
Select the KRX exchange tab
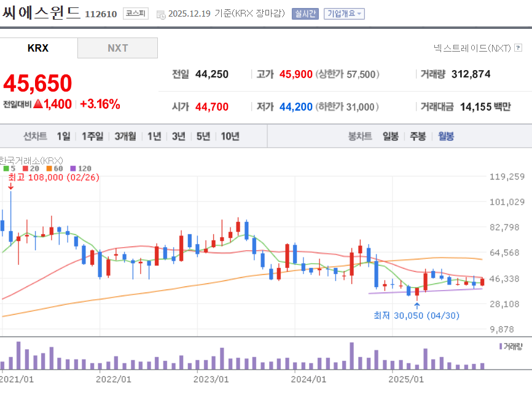point(38,48)
